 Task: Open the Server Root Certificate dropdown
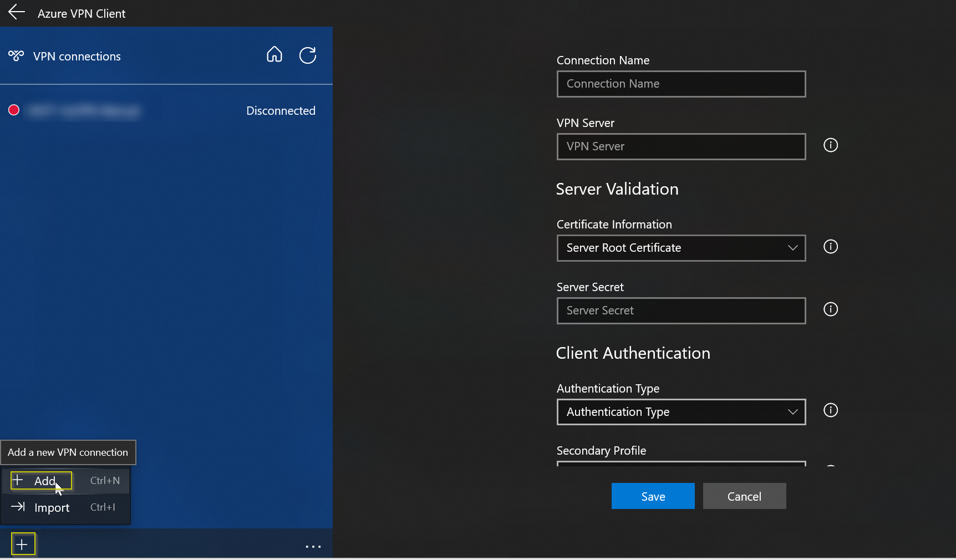point(681,248)
